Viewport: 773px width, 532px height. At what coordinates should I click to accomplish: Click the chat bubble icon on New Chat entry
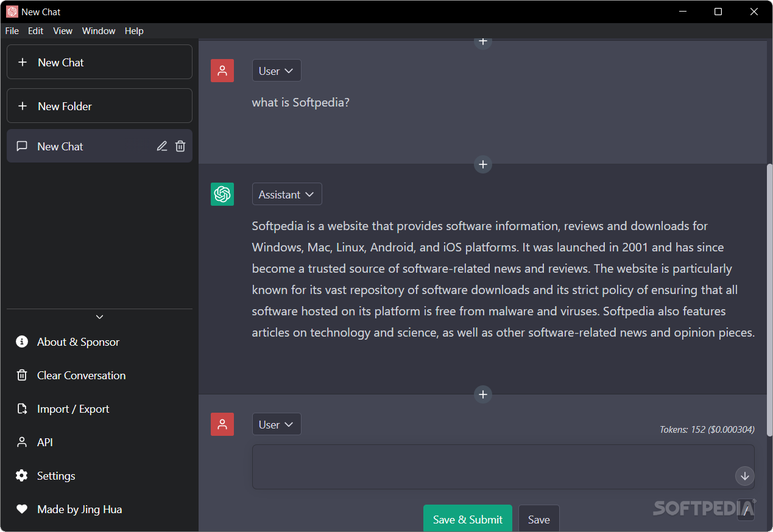pos(22,146)
